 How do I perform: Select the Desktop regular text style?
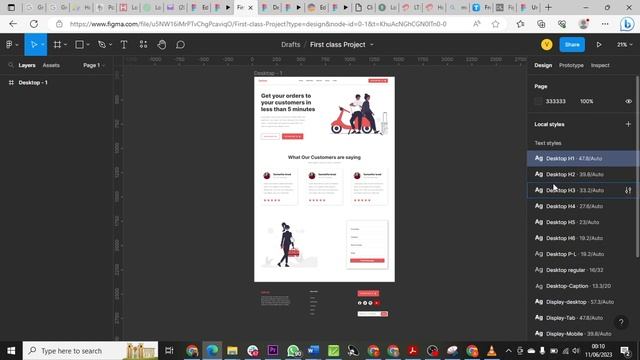(582, 270)
